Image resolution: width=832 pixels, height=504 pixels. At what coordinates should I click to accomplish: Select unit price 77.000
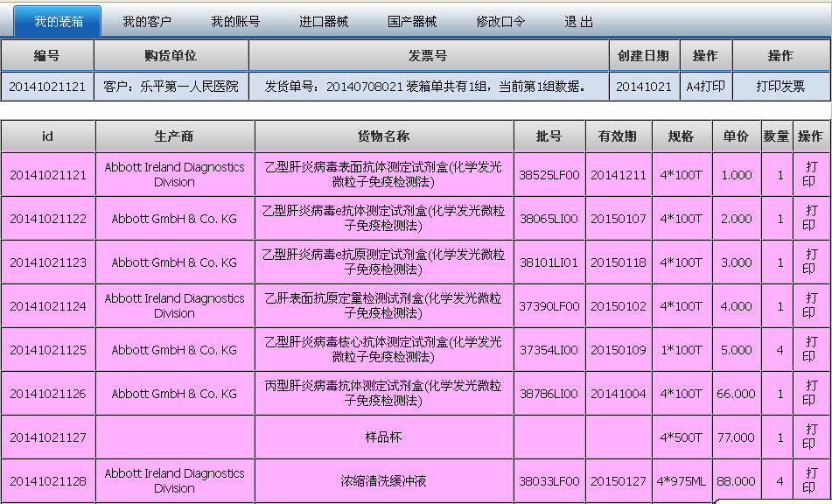click(x=737, y=437)
